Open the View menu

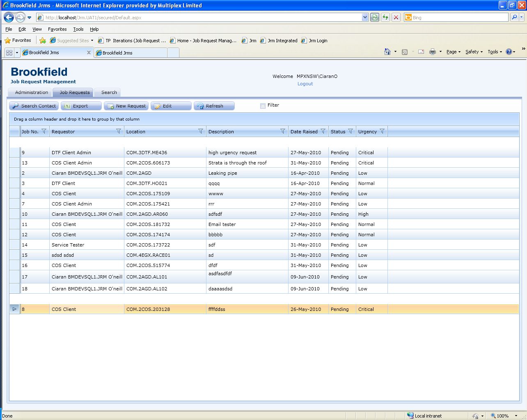coord(37,29)
